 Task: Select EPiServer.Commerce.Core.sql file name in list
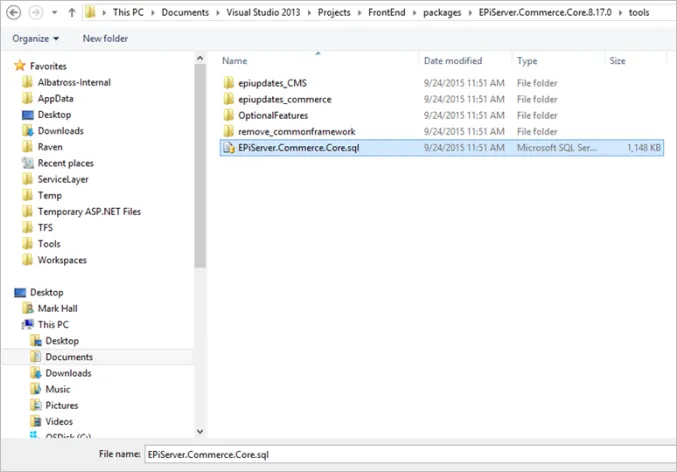298,148
